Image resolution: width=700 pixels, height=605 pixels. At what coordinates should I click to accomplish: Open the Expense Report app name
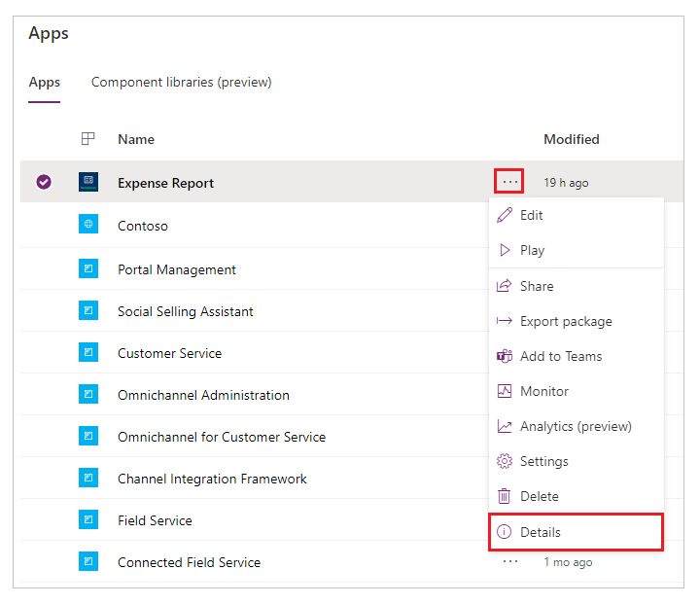165,183
